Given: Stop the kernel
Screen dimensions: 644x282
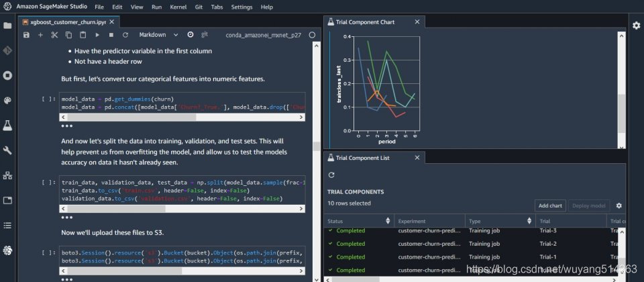Looking at the screenshot, I should 111,35.
